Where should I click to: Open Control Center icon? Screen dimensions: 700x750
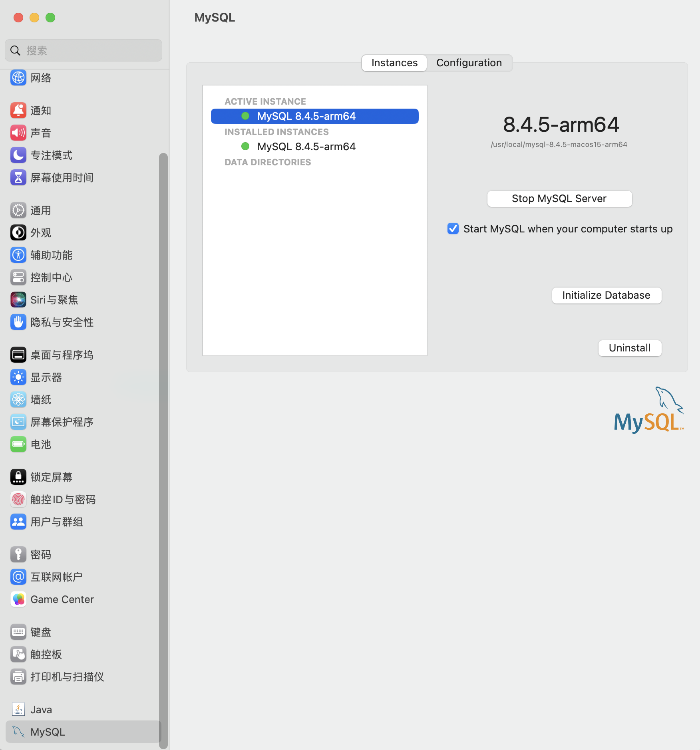tap(18, 277)
